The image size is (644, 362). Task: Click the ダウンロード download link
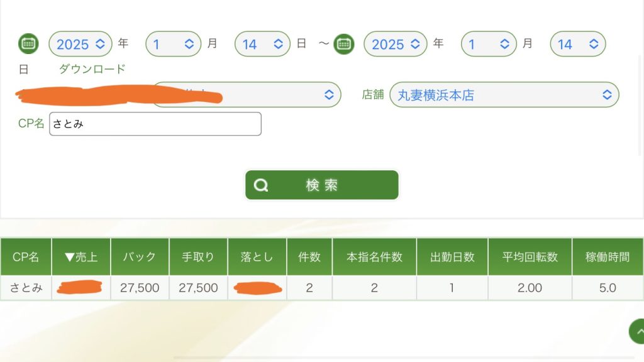click(92, 69)
